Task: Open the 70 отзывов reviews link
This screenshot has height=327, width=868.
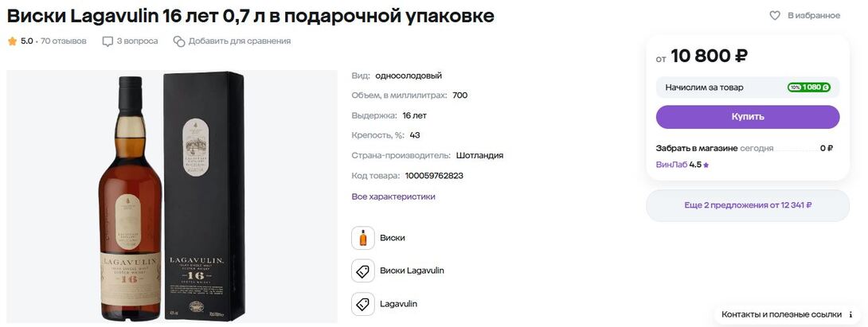Action: pyautogui.click(x=63, y=41)
